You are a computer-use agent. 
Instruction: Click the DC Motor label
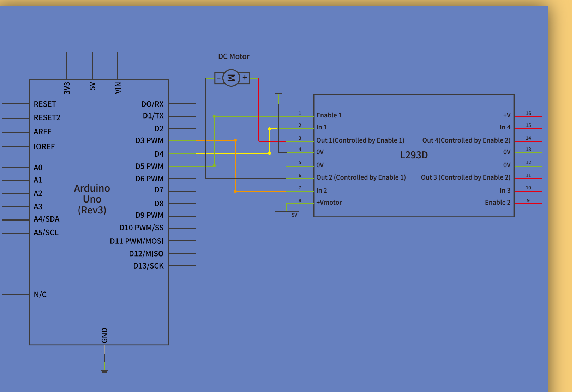pyautogui.click(x=234, y=56)
